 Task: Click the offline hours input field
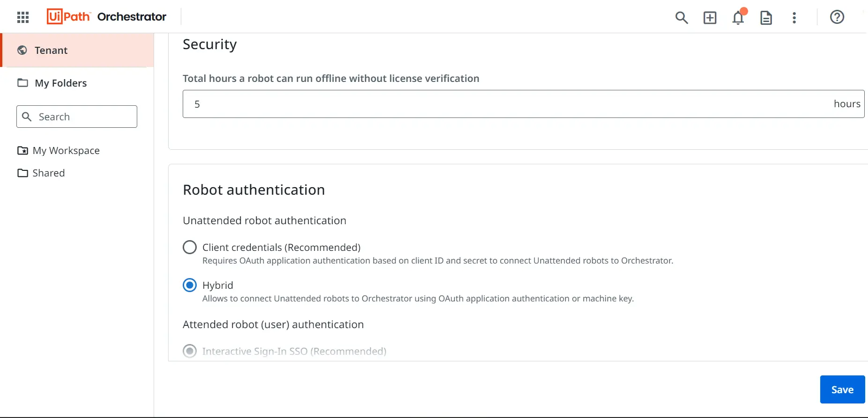pyautogui.click(x=523, y=104)
